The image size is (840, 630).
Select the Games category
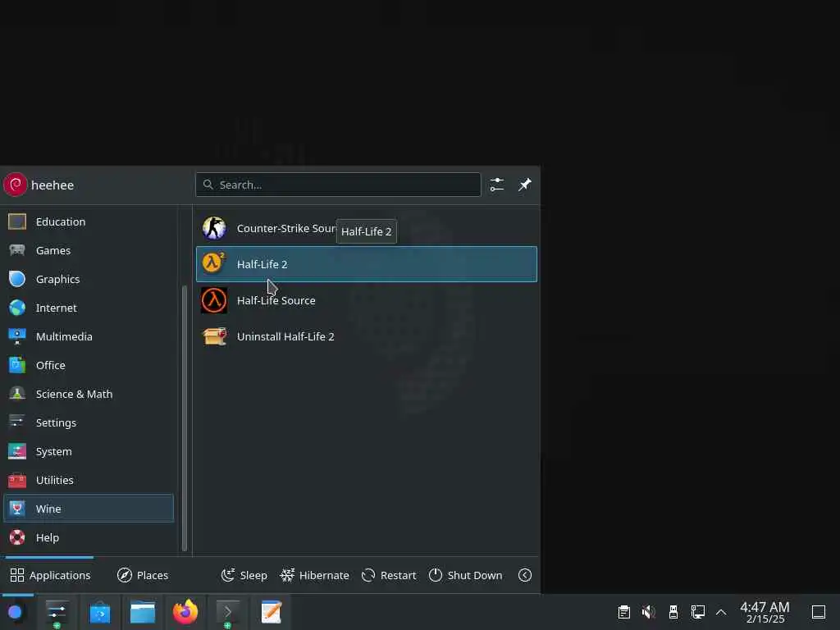(89, 250)
